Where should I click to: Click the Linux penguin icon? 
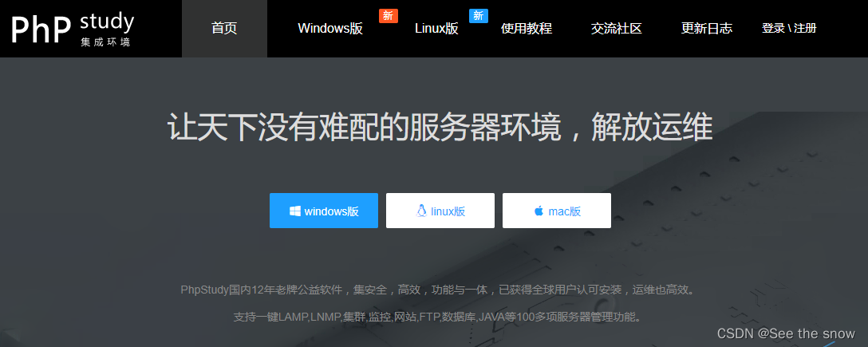pos(422,211)
